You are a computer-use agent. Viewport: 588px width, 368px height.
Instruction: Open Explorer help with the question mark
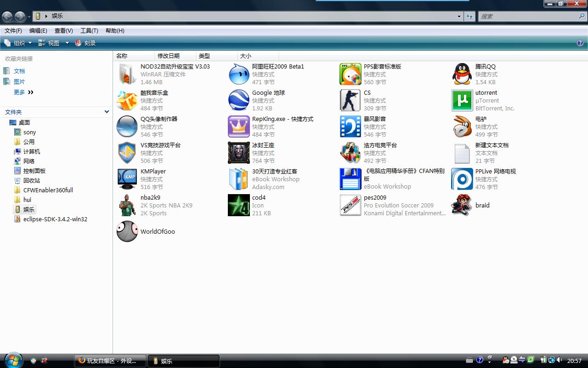[580, 43]
